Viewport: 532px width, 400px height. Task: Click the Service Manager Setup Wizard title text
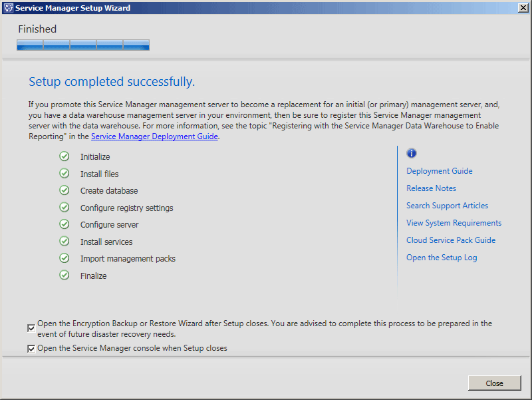coord(72,8)
